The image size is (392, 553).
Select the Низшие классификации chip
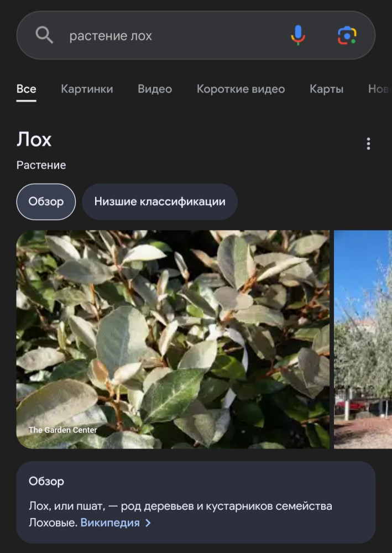(160, 202)
